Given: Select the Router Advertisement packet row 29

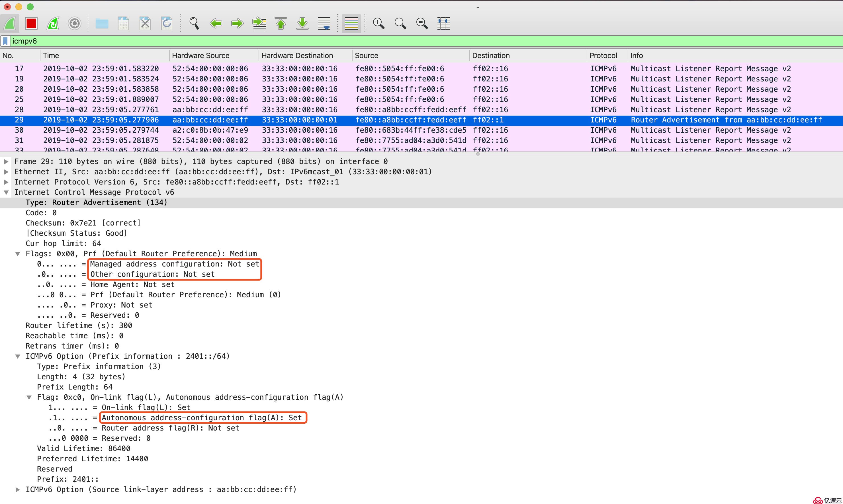Looking at the screenshot, I should point(422,119).
